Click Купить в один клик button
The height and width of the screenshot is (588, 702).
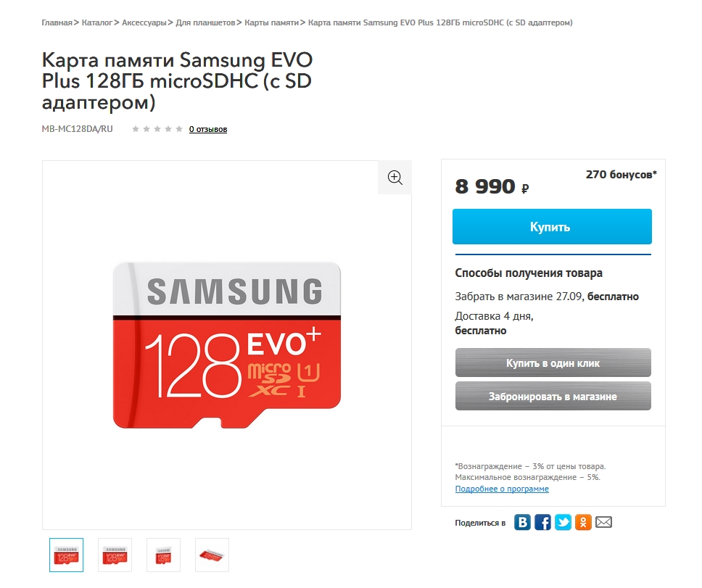click(x=553, y=363)
